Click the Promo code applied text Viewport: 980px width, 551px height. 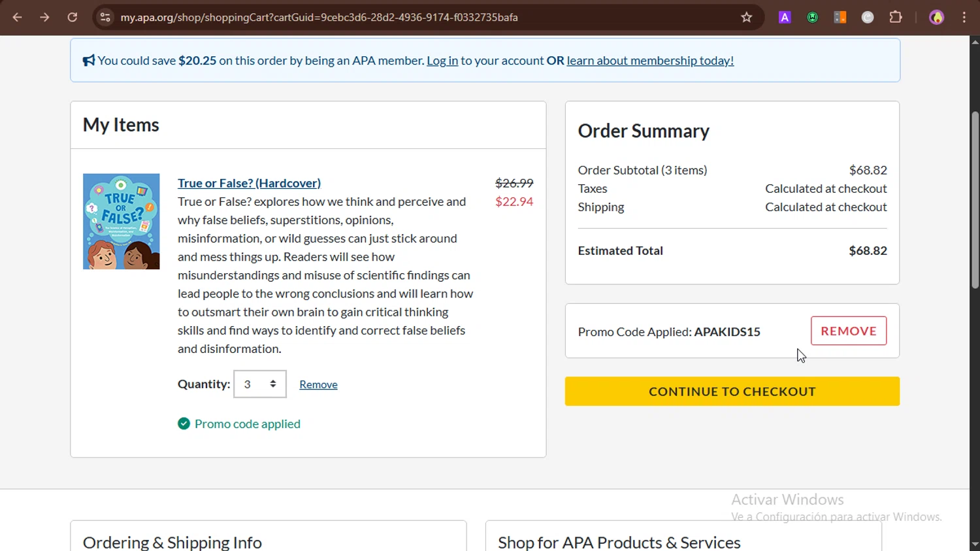(x=248, y=424)
